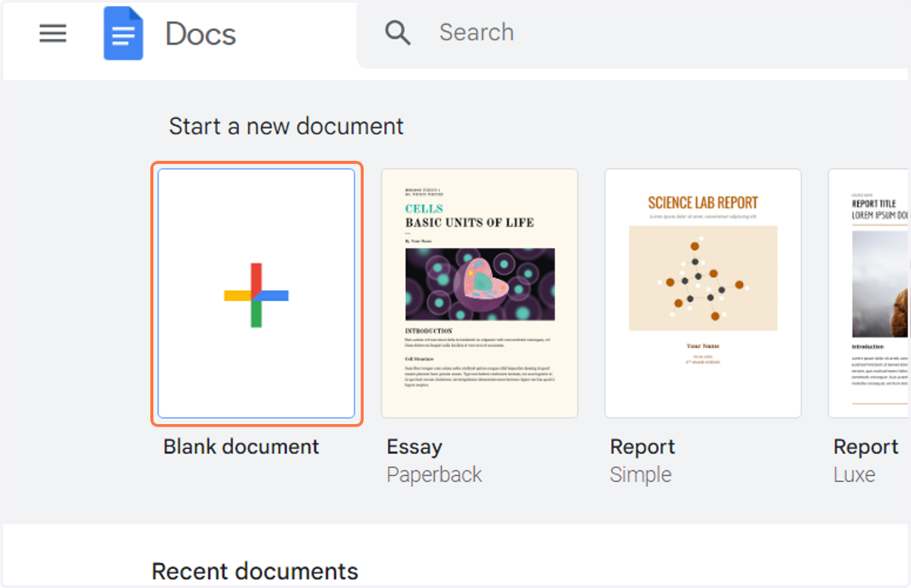Open the Science Lab Report Simple template
Image resolution: width=911 pixels, height=588 pixels.
pyautogui.click(x=703, y=294)
